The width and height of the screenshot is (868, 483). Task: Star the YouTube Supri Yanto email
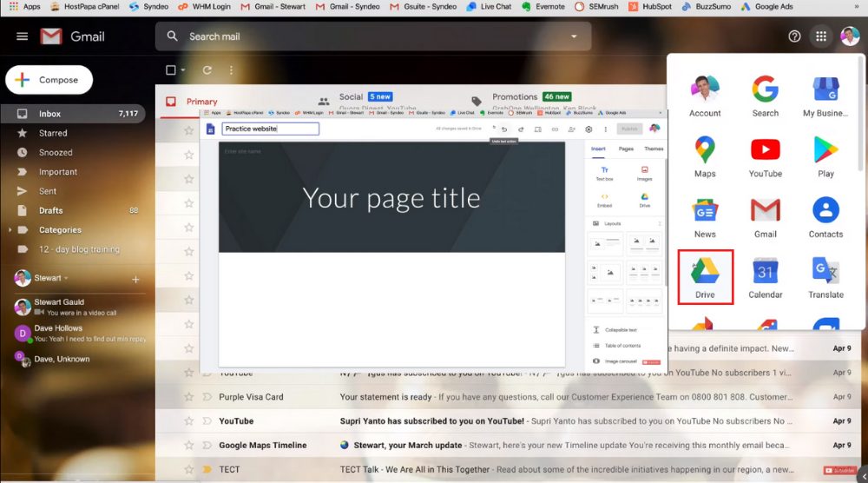point(188,421)
